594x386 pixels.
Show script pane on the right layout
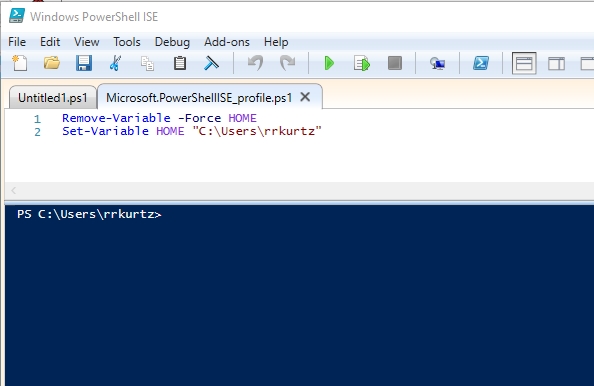pos(556,64)
